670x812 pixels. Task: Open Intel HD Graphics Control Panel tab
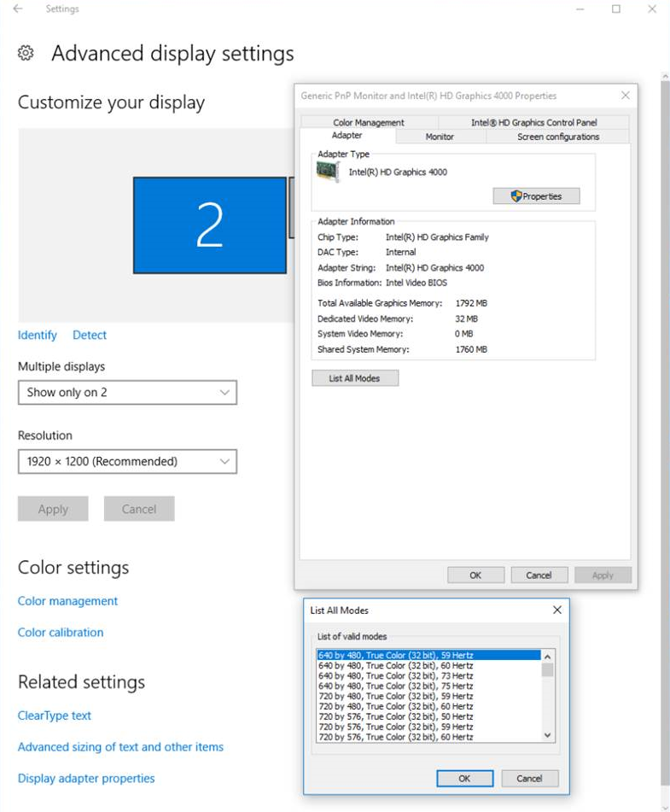pos(533,122)
